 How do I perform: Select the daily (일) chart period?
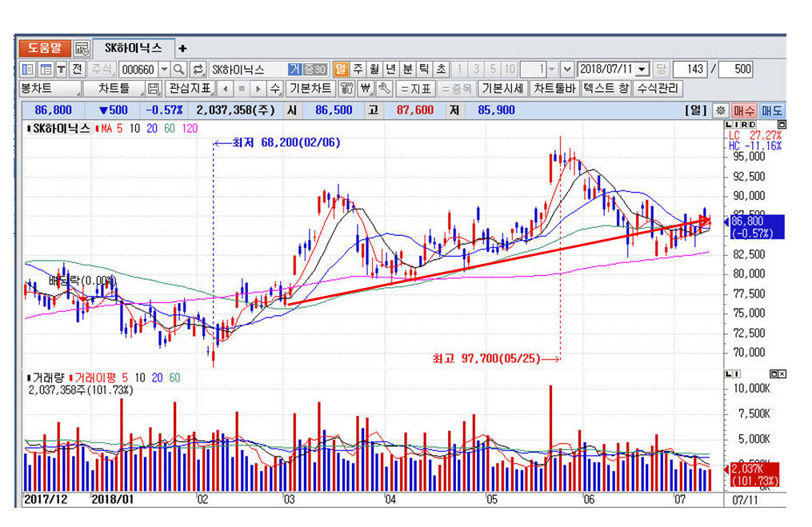(340, 70)
